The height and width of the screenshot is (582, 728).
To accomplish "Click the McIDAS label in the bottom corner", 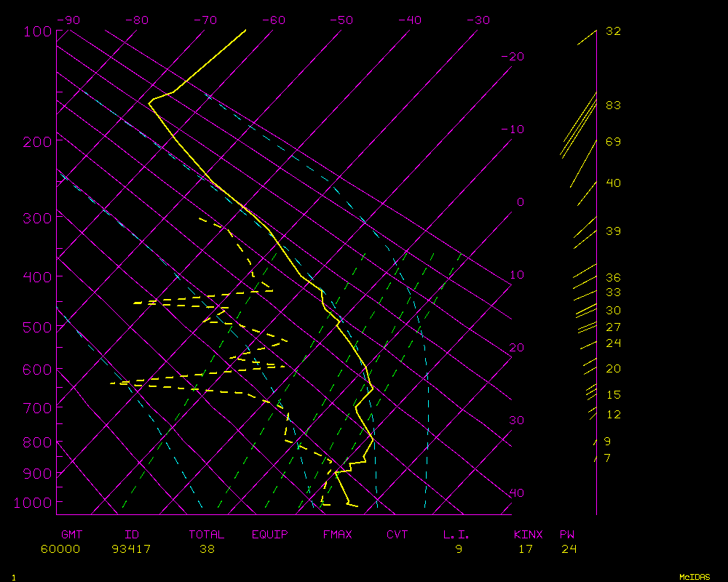I will coord(695,576).
